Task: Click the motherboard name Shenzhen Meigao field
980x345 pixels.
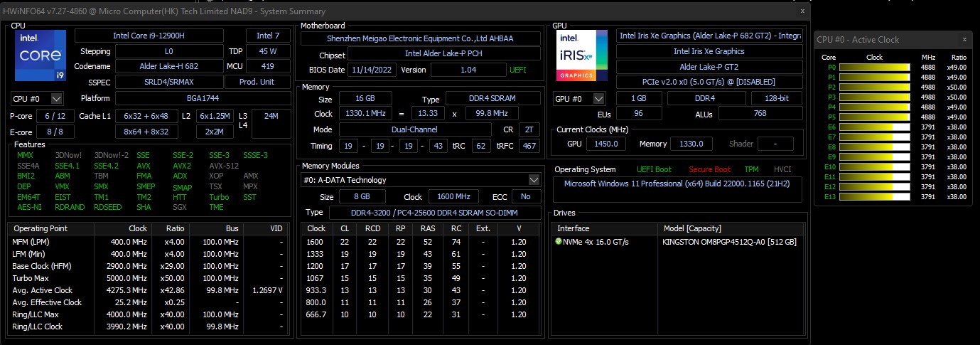Action: pos(420,38)
